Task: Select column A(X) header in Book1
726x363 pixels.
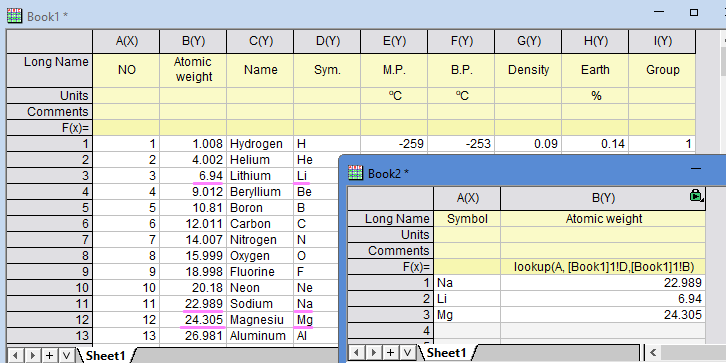Action: point(126,42)
